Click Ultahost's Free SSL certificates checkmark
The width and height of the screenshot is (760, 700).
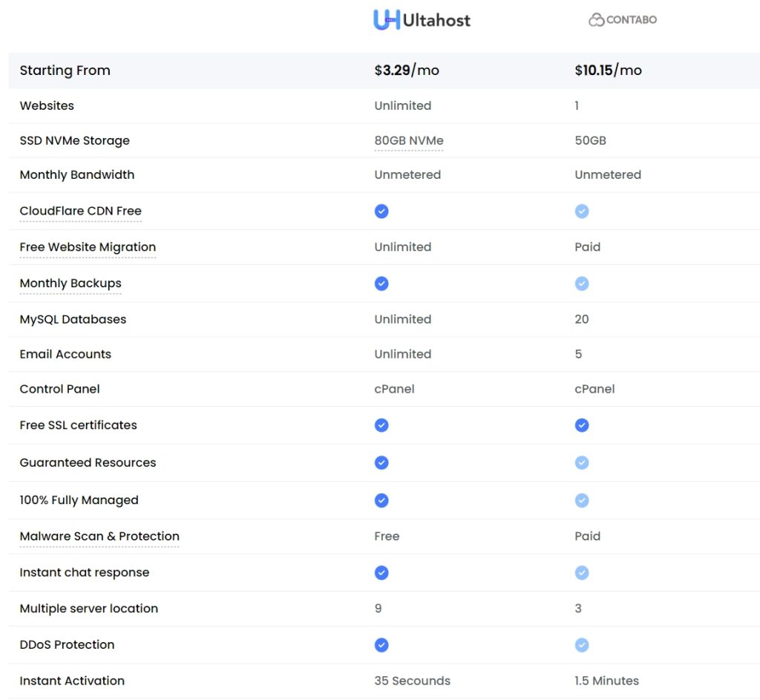(381, 425)
